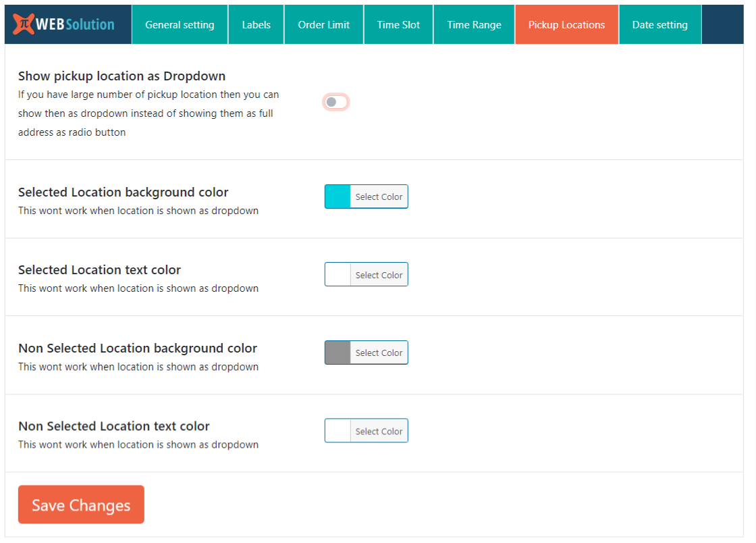Image resolution: width=756 pixels, height=543 pixels.
Task: Click the "Show pickup location as Dropdown" heading
Action: [122, 76]
